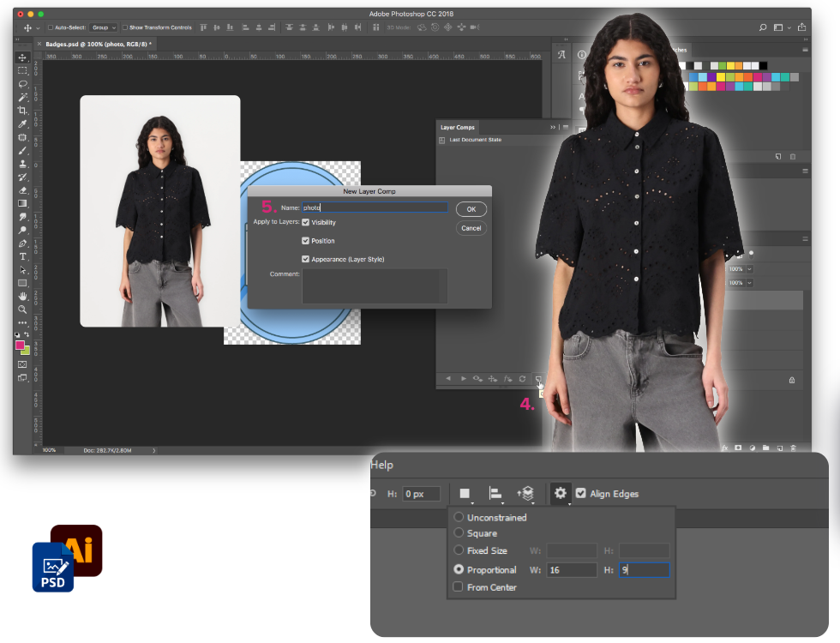Switch to the Layer Comps tab
The width and height of the screenshot is (840, 643).
(455, 127)
